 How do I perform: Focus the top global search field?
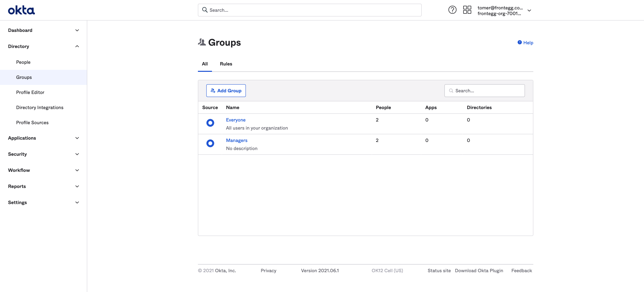pos(310,10)
